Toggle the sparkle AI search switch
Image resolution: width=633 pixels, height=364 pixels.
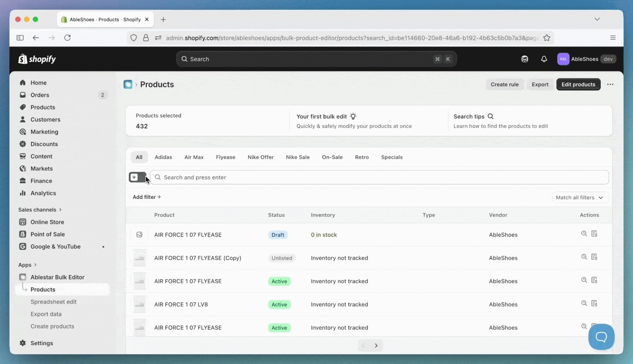(137, 177)
